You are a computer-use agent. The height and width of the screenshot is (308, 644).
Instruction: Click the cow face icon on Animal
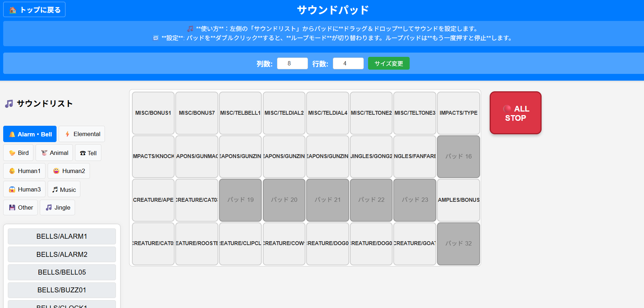point(44,153)
